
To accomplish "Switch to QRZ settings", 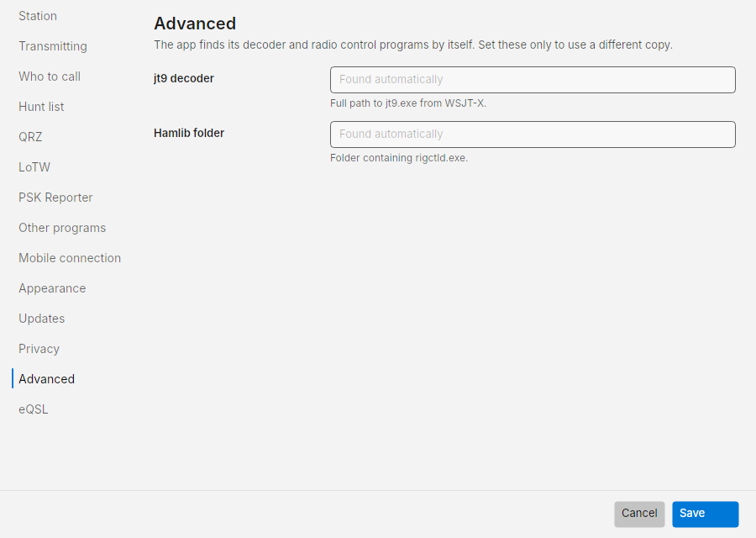I will (30, 137).
